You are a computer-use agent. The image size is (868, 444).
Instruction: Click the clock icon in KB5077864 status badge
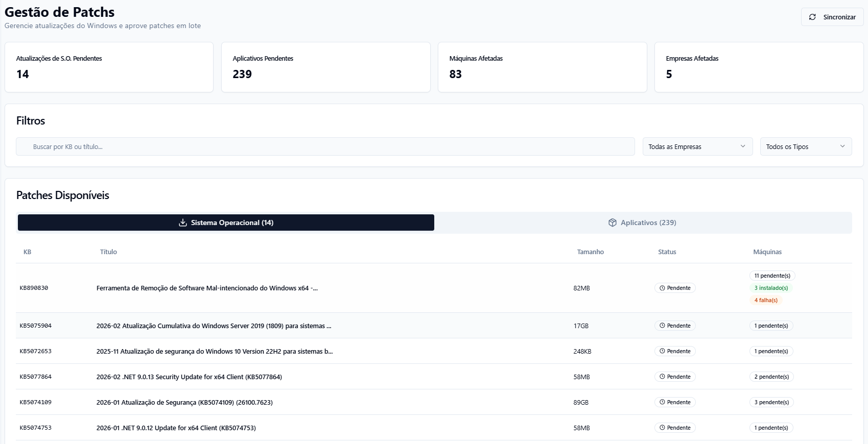click(662, 377)
